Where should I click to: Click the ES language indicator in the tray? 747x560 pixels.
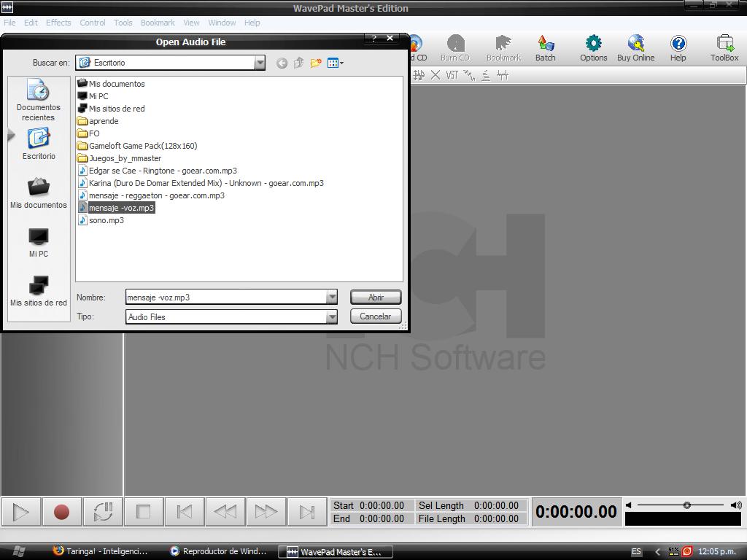(x=636, y=551)
